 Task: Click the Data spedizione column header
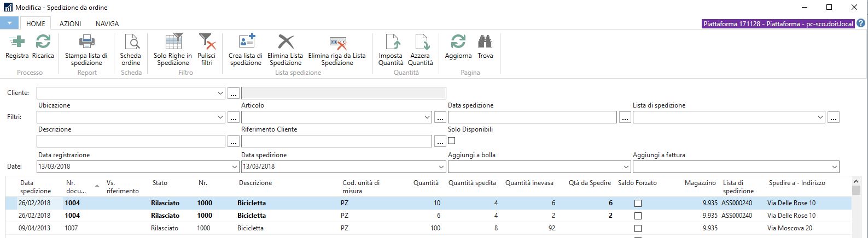(x=36, y=187)
